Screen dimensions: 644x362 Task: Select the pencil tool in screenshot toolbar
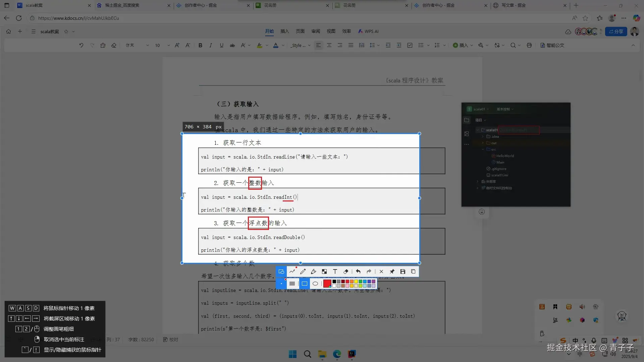pos(303,271)
